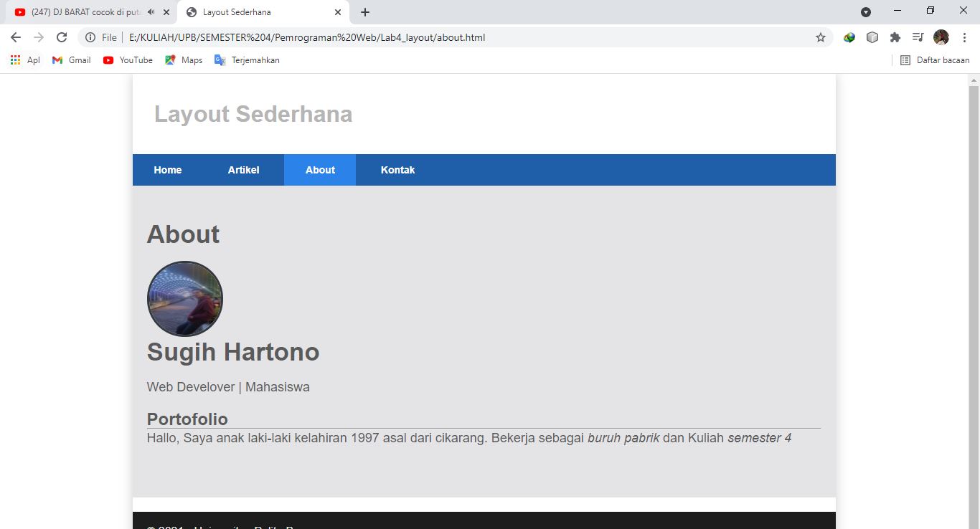Bookmark the page with the star icon

click(820, 37)
